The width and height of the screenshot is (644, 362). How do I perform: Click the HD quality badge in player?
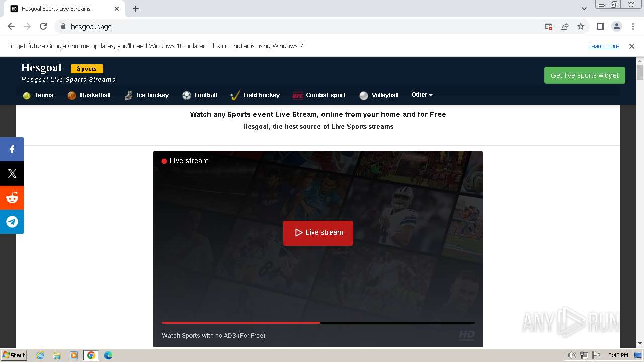point(467,335)
